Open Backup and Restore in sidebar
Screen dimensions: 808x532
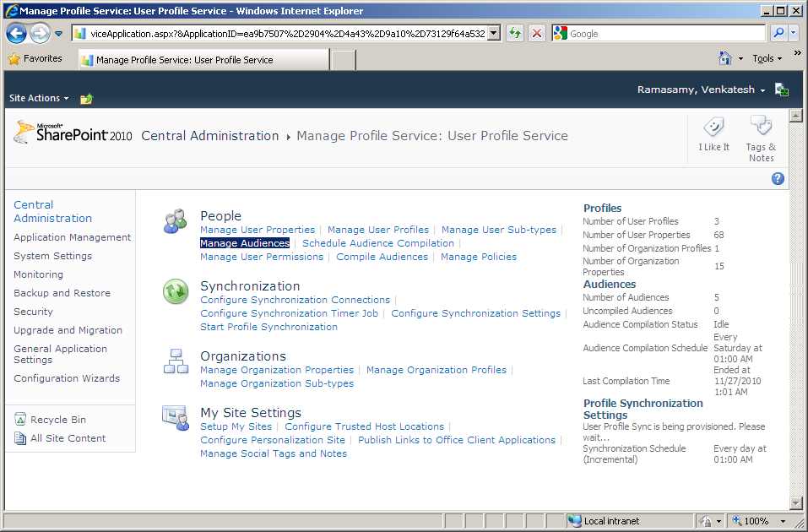[x=62, y=293]
